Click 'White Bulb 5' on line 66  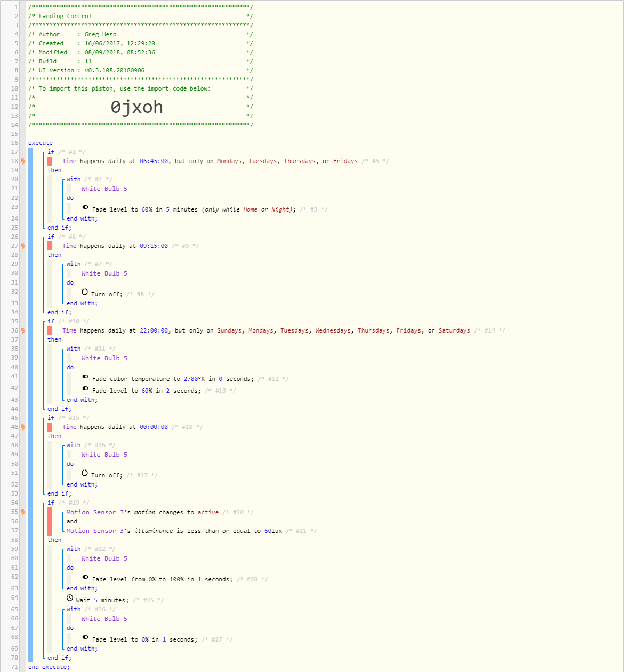click(104, 619)
